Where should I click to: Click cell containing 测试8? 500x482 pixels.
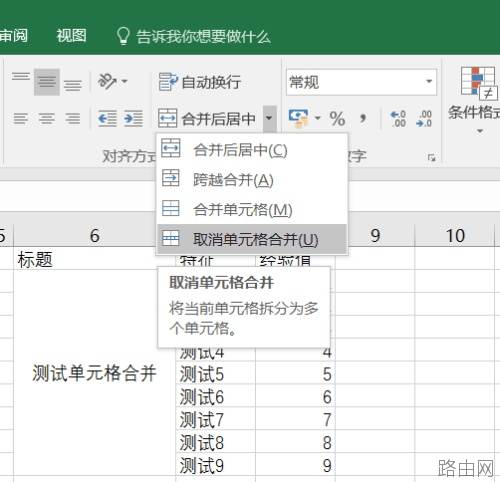click(215, 442)
